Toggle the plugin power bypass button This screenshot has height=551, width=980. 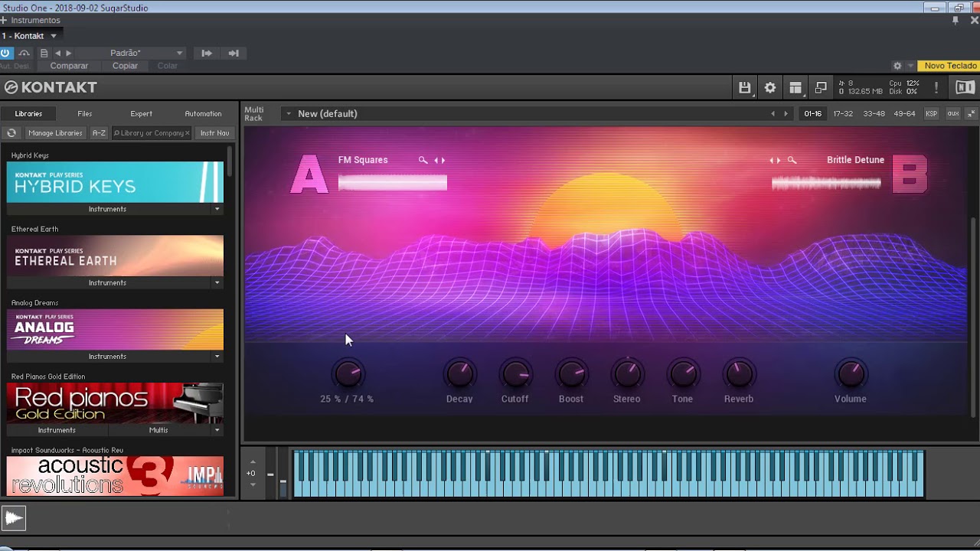pos(6,53)
